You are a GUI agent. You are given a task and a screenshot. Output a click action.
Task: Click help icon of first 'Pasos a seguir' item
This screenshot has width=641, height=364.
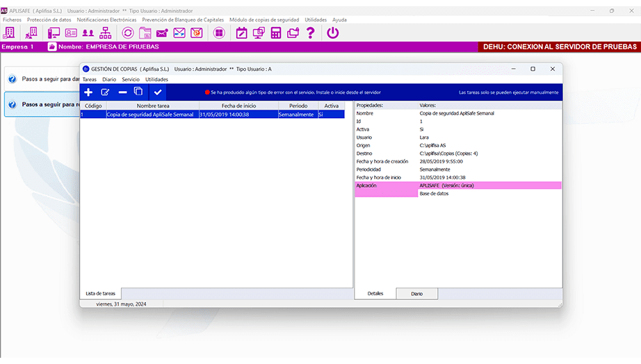tap(13, 79)
